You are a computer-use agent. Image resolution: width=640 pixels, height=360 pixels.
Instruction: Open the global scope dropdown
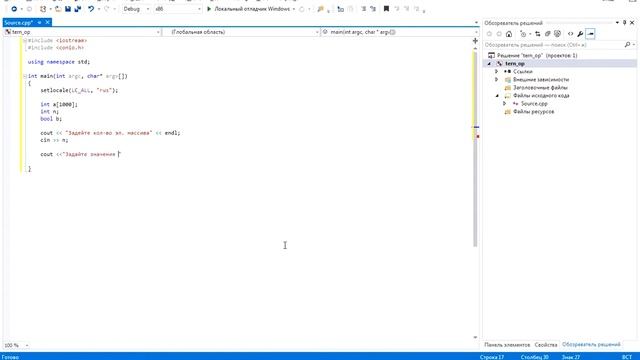coord(241,32)
